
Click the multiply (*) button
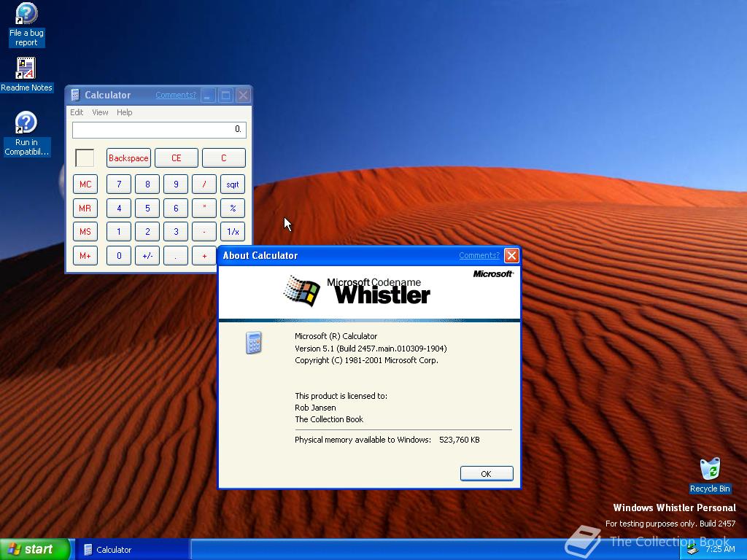[x=204, y=208]
